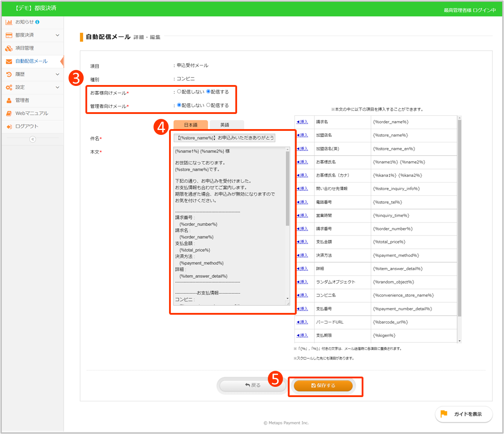The width and height of the screenshot is (504, 434).
Task: Open 項目管理 via its sidebar icon
Action: pyautogui.click(x=9, y=48)
